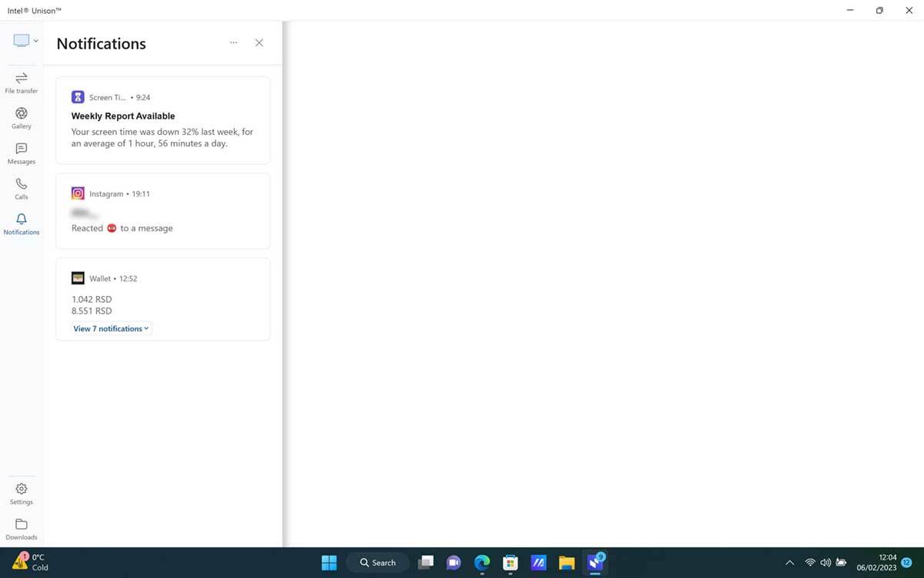This screenshot has width=924, height=578.
Task: Expand View 7 notifications in Wallet
Action: [111, 328]
